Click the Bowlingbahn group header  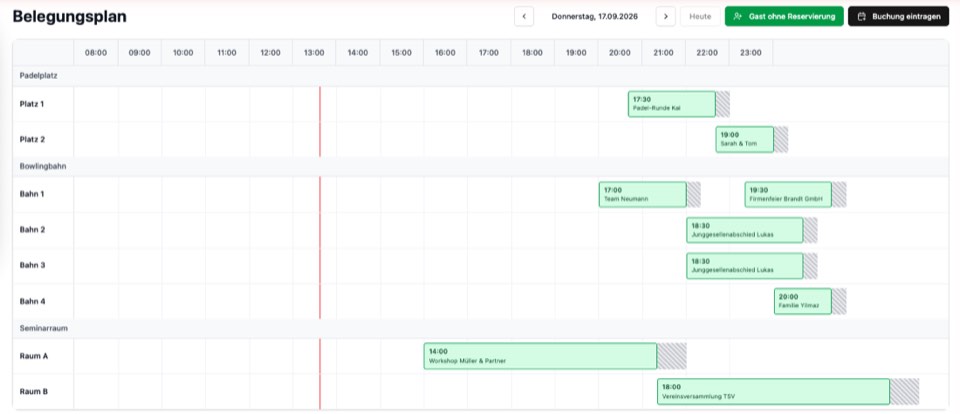pyautogui.click(x=481, y=166)
